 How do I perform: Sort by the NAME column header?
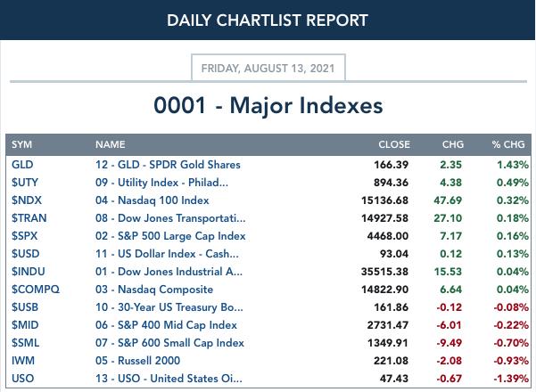click(x=111, y=144)
